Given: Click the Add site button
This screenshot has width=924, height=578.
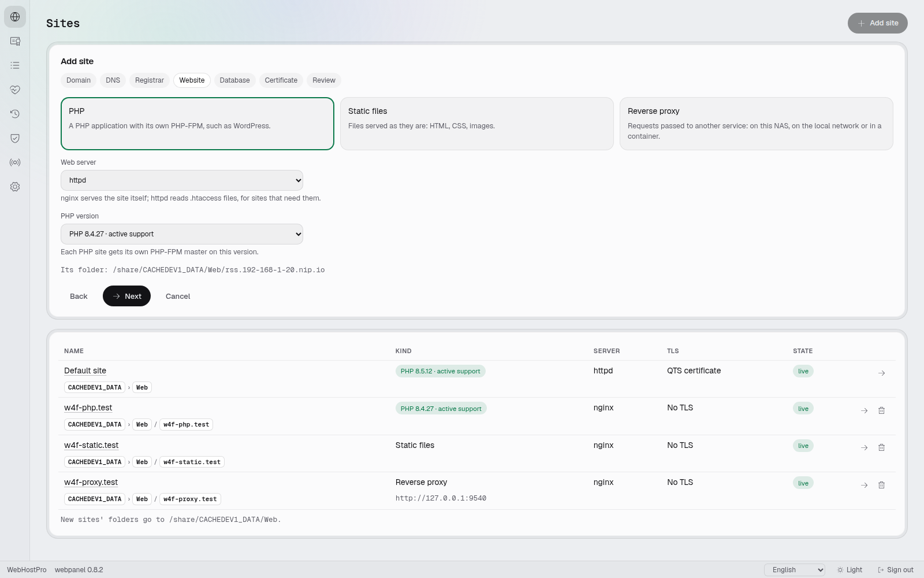Looking at the screenshot, I should tap(878, 23).
